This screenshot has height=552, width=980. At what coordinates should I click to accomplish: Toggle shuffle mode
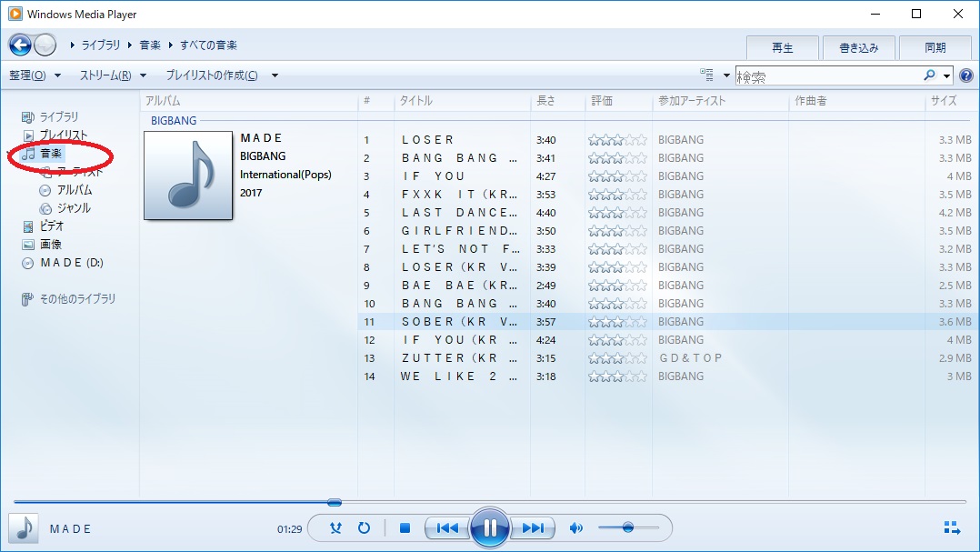click(336, 528)
